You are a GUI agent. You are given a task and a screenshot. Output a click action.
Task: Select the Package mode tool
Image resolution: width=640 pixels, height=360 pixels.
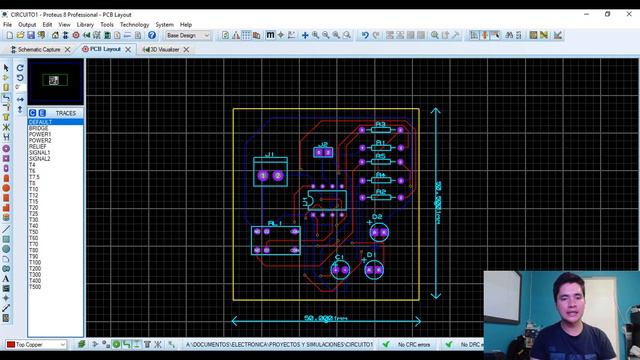[x=6, y=87]
